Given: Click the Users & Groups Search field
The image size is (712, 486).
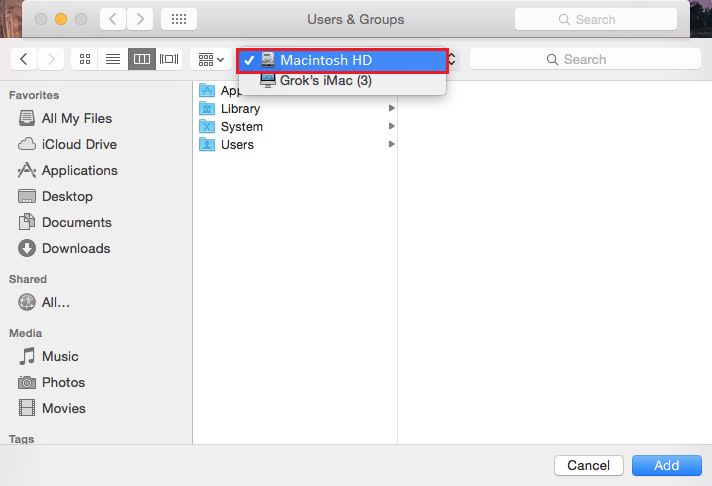Looking at the screenshot, I should (596, 20).
